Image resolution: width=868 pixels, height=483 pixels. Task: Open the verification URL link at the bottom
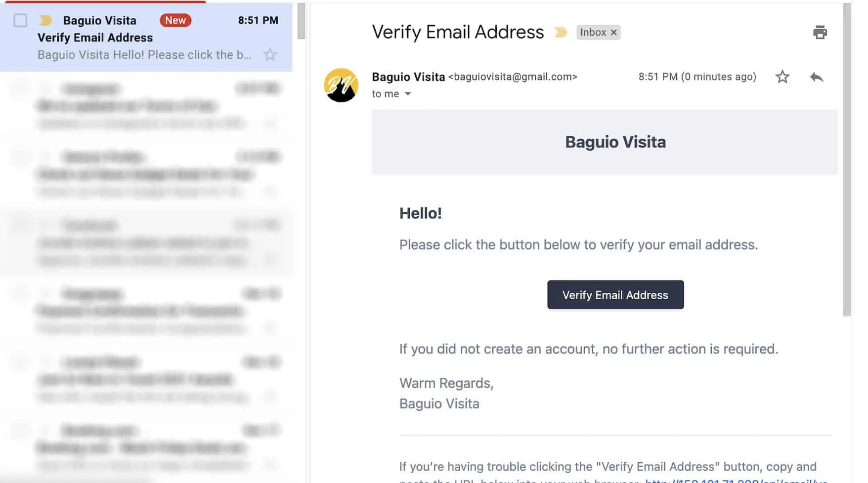click(736, 480)
